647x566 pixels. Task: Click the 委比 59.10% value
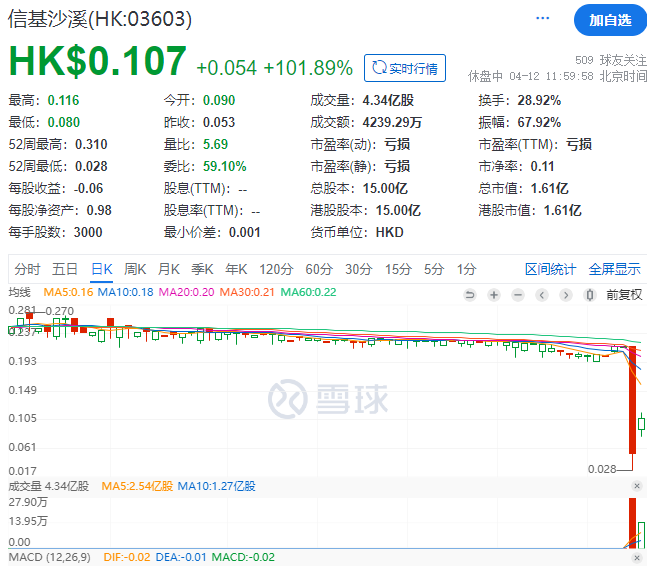point(224,166)
